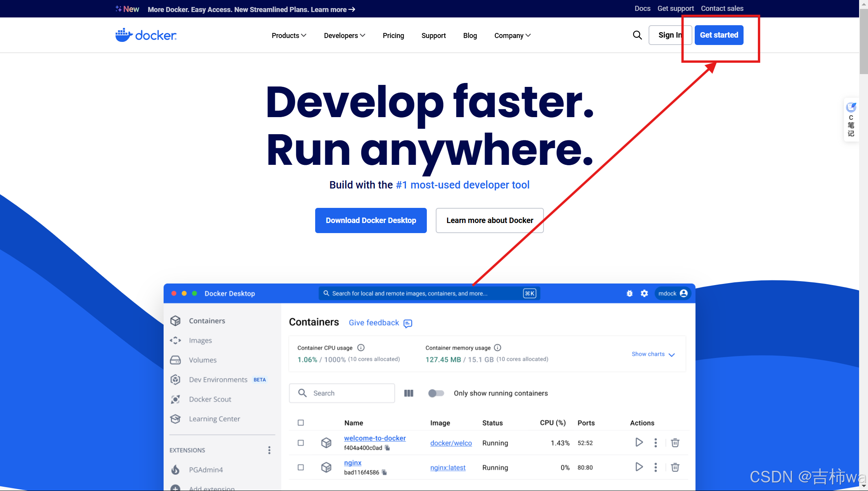868x491 pixels.
Task: Click the settings gear in Docker Desktop
Action: click(644, 294)
